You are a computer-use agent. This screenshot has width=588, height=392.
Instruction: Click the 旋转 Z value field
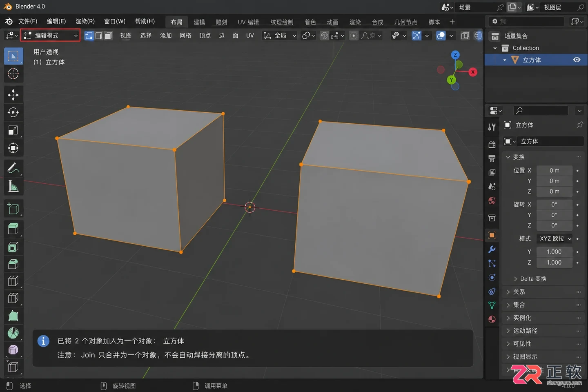(x=554, y=225)
